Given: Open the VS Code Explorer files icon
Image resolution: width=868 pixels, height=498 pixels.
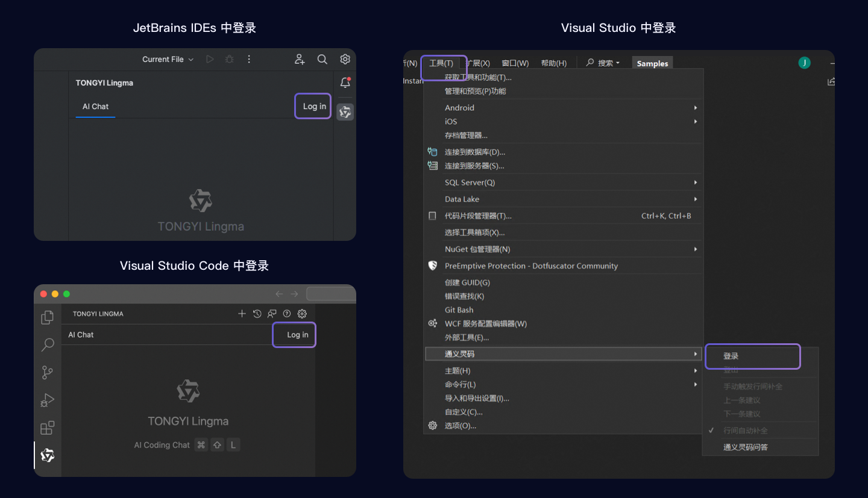Looking at the screenshot, I should click(48, 317).
